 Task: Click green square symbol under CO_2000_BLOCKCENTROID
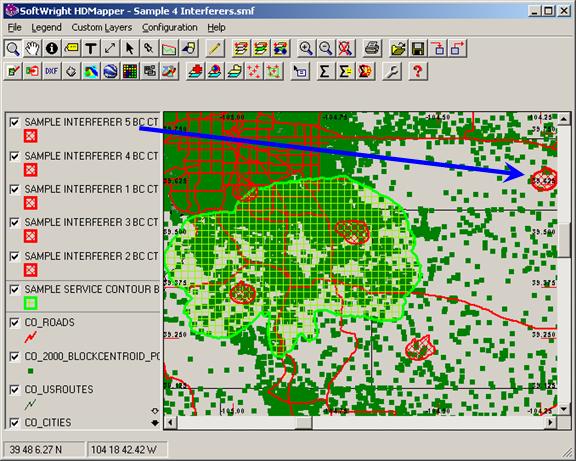tap(30, 371)
